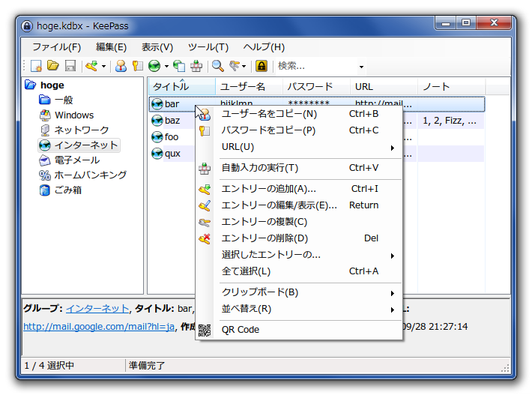532x395 pixels.
Task: Choose QR Code context menu item
Action: [x=299, y=330]
